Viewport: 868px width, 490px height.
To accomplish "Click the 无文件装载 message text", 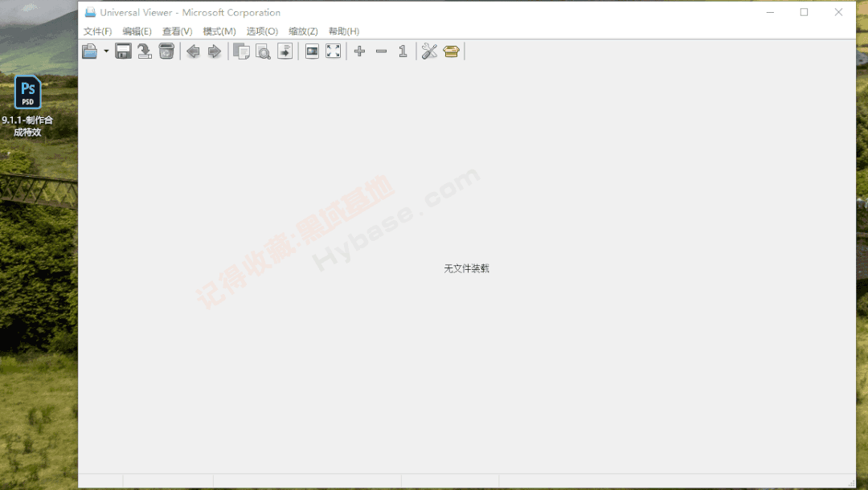I will pos(467,269).
